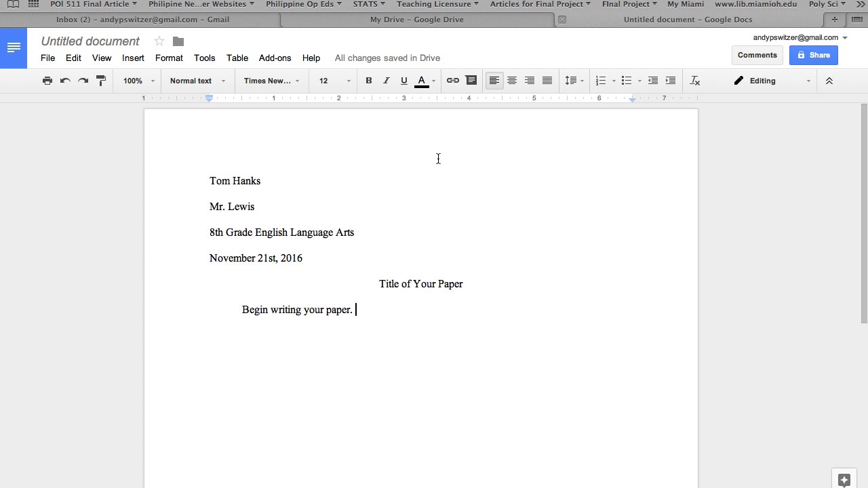Open numbered list options arrow
The height and width of the screenshot is (488, 868).
(x=614, y=81)
